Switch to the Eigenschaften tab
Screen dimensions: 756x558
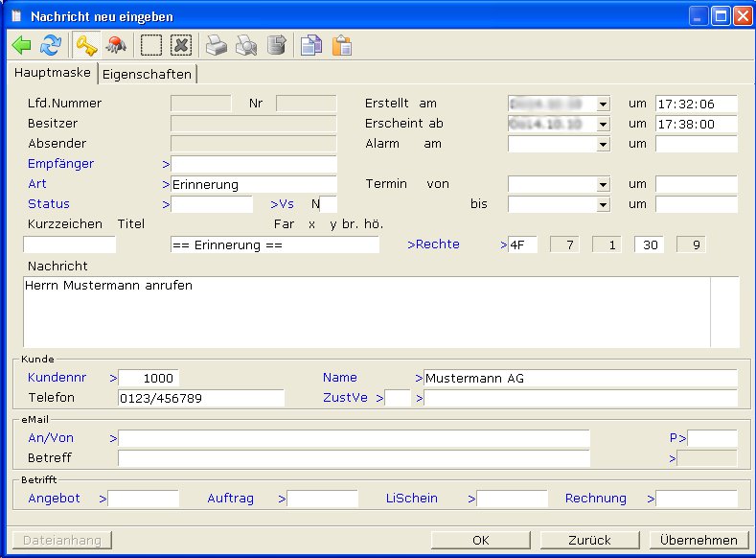pyautogui.click(x=147, y=74)
